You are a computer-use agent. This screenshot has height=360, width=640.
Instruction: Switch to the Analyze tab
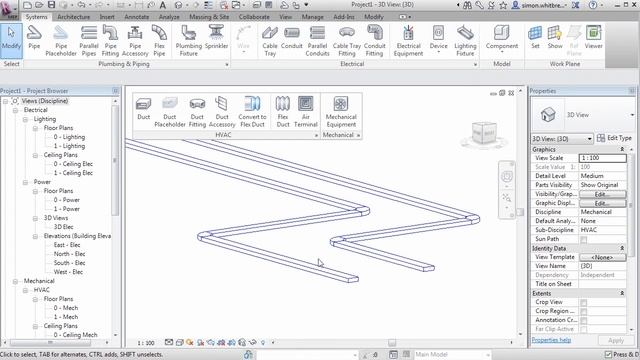click(169, 17)
